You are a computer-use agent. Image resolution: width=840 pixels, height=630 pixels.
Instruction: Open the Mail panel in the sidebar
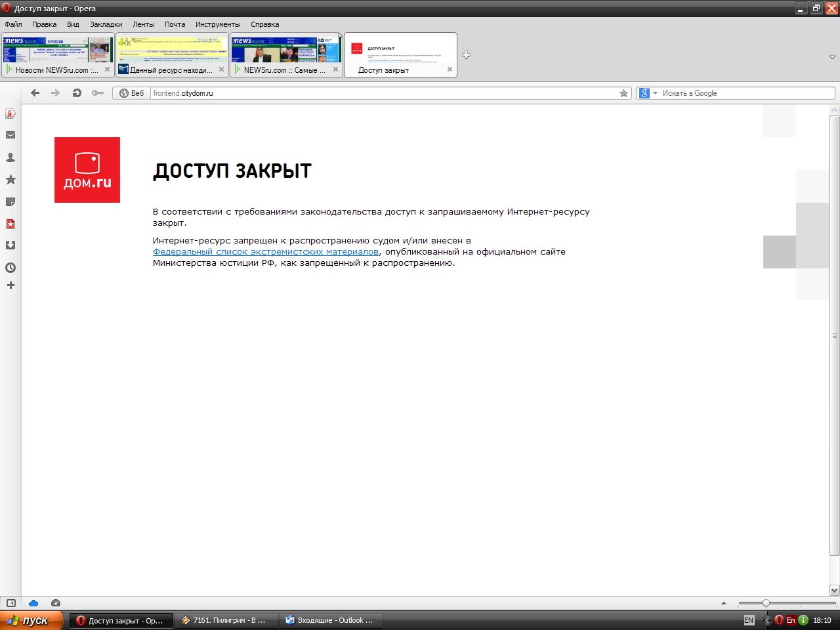[10, 135]
